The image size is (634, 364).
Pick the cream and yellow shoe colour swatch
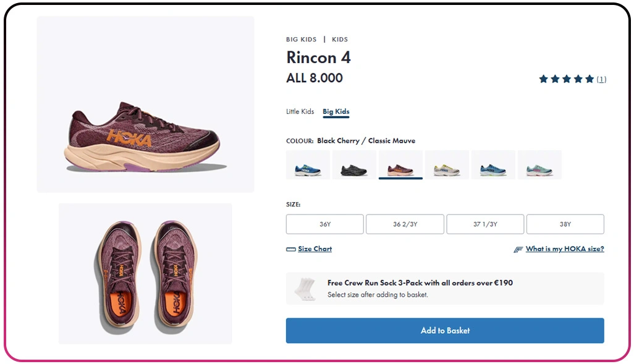tap(447, 165)
